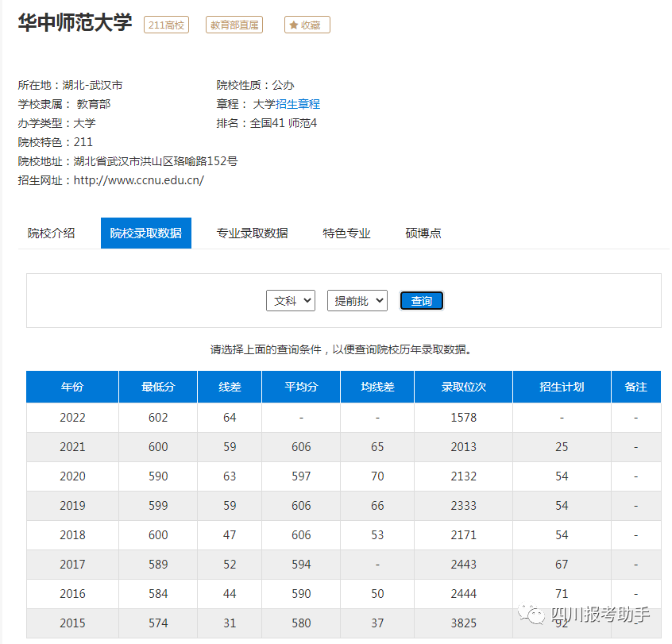Select the 2018 year cell

coord(72,534)
